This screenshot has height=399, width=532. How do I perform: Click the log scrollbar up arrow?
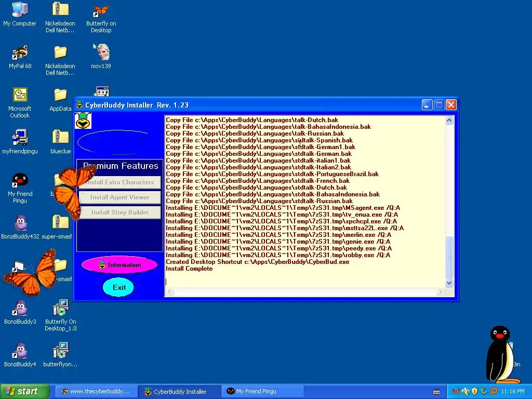[x=449, y=121]
